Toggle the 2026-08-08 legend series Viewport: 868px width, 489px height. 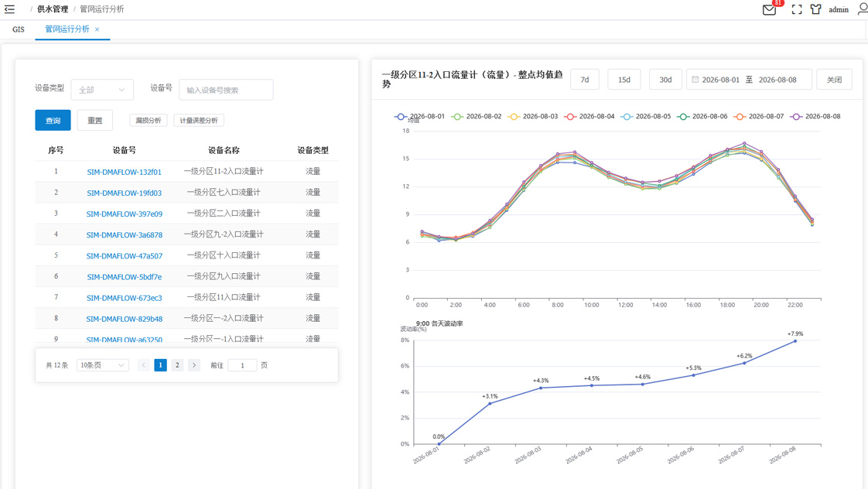[x=815, y=116]
